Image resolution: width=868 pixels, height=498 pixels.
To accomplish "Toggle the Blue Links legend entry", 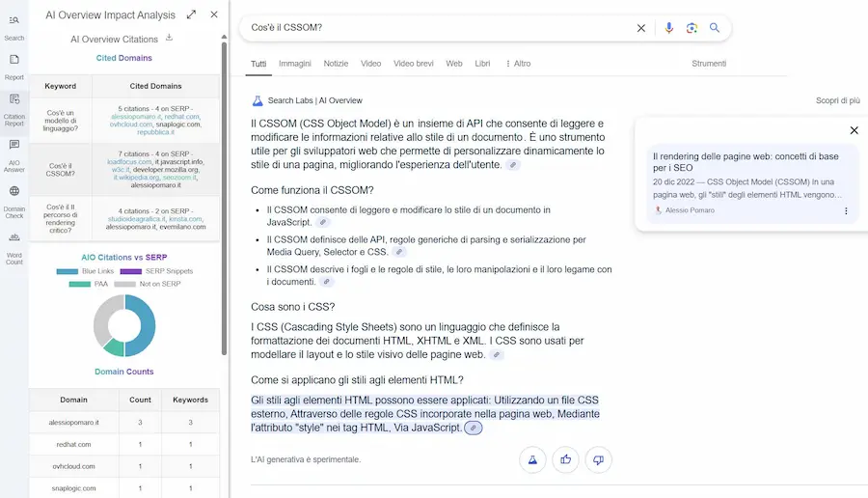I will pos(85,271).
